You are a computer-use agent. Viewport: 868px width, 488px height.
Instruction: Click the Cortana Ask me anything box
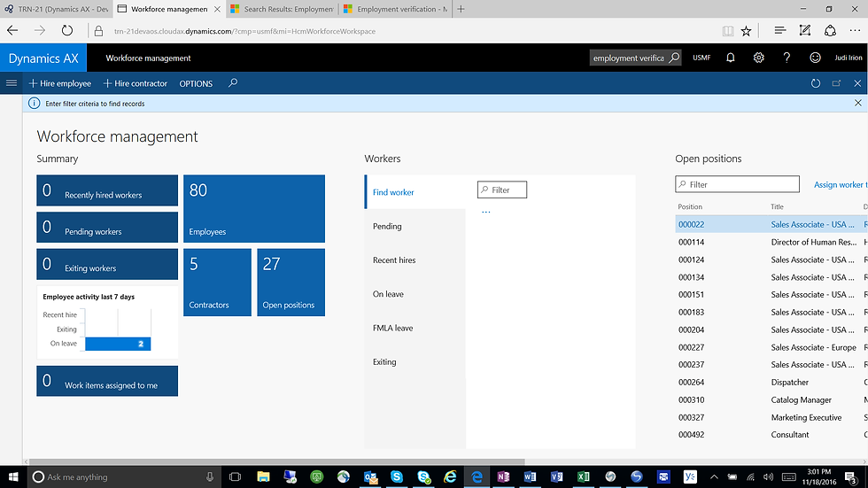(125, 477)
